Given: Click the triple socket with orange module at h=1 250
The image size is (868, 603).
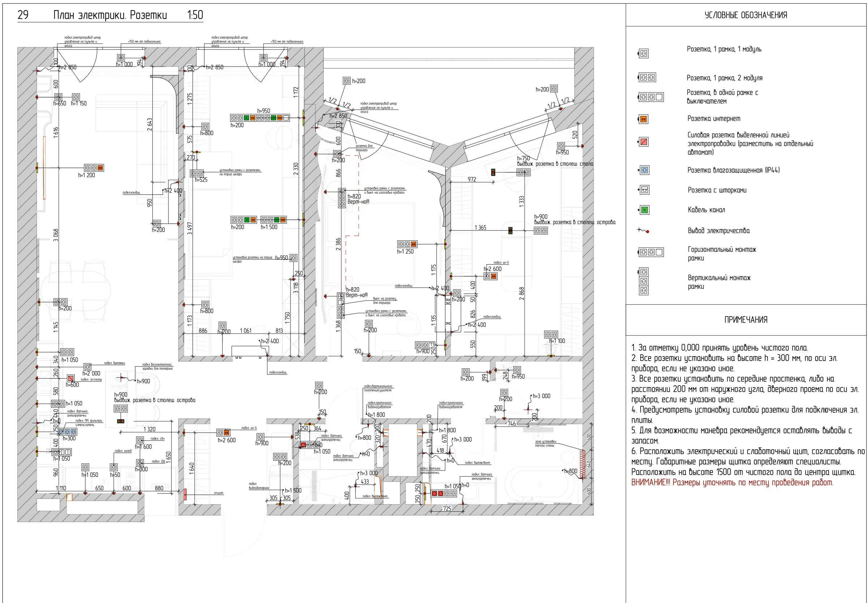Looking at the screenshot, I should (x=407, y=245).
